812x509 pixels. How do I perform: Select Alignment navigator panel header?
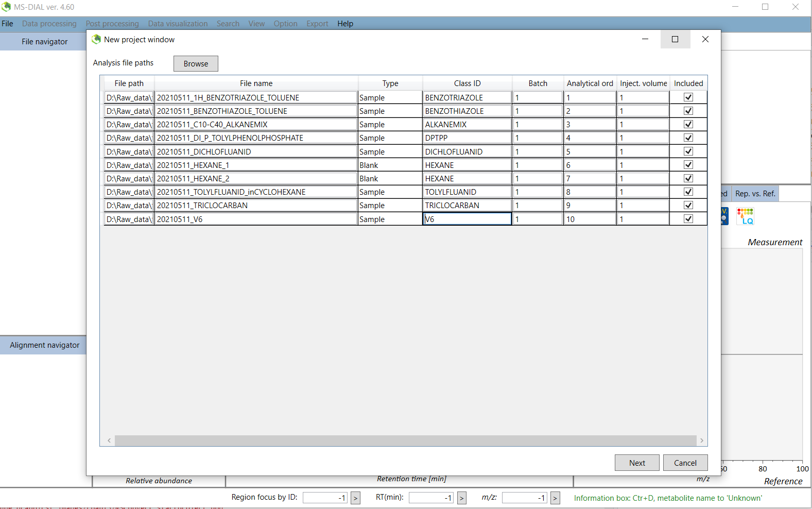pos(44,345)
